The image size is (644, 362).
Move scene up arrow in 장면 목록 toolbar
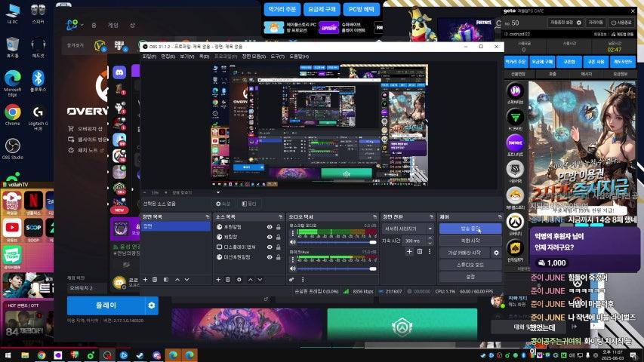[177, 280]
